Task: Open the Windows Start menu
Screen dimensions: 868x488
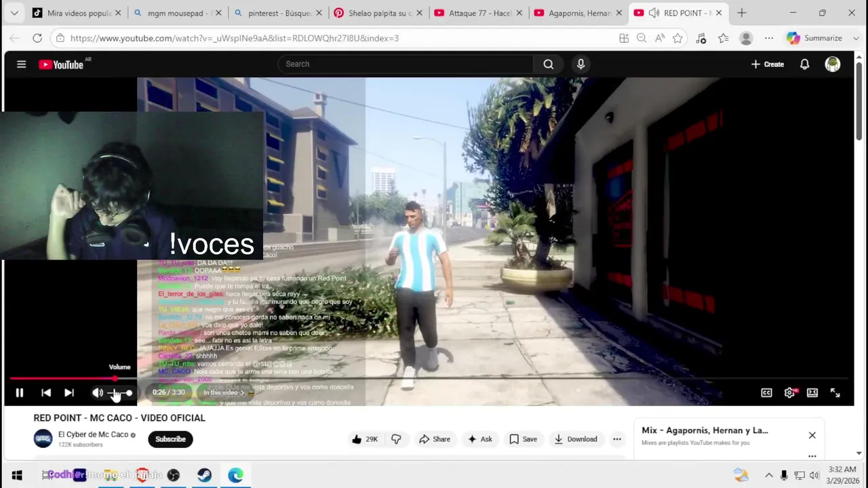Action: (x=17, y=475)
